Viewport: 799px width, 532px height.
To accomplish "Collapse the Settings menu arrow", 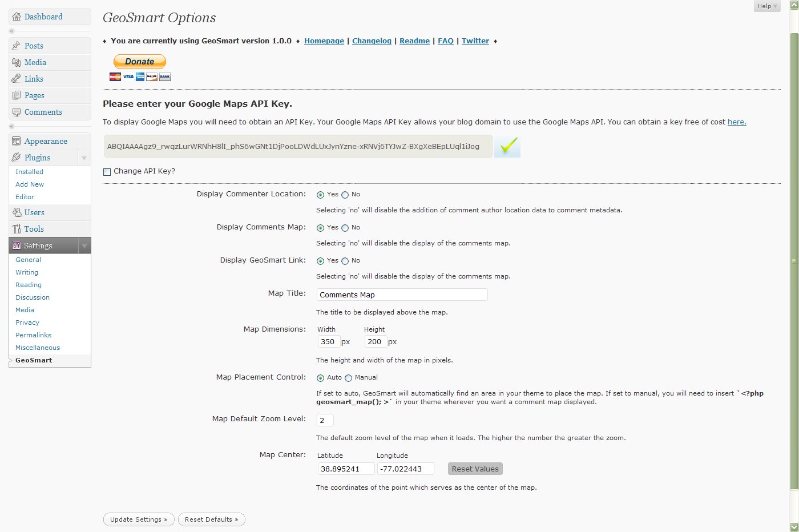I will 84,246.
